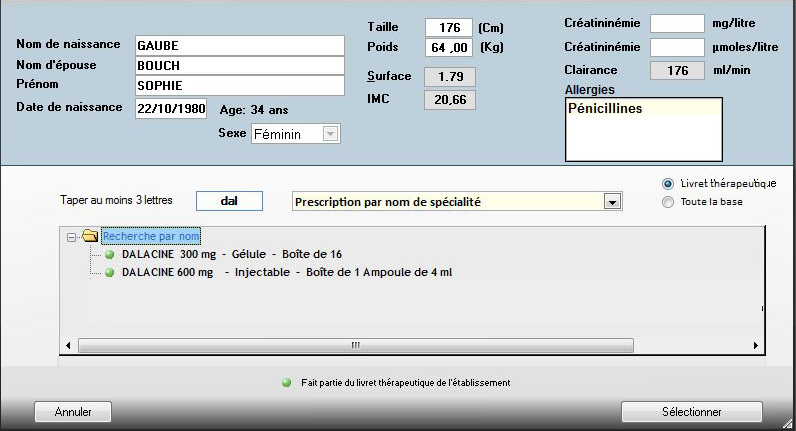Screen dimensions: 796x431
Task: Click green dot beside DALACINE 300 mg Gélule
Action: pyautogui.click(x=109, y=254)
